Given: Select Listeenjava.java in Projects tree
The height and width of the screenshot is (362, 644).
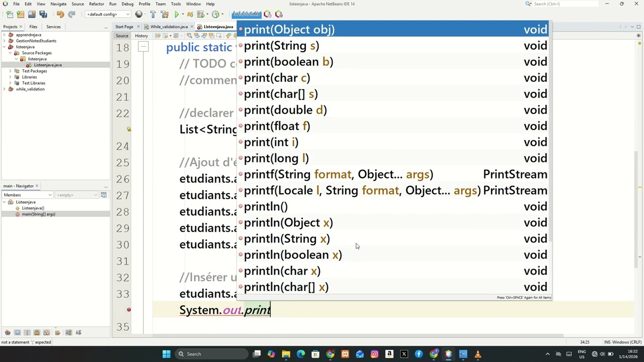Looking at the screenshot, I should [x=48, y=65].
